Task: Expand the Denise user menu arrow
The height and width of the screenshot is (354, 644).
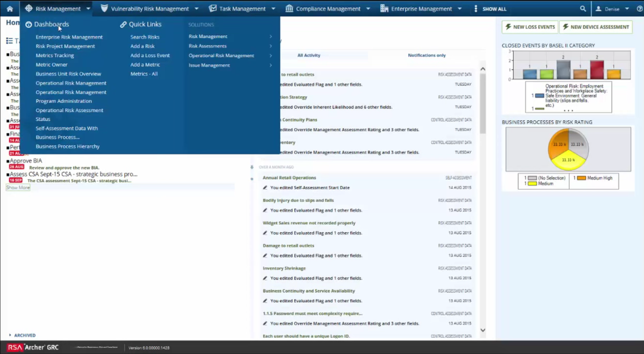Action: click(627, 8)
